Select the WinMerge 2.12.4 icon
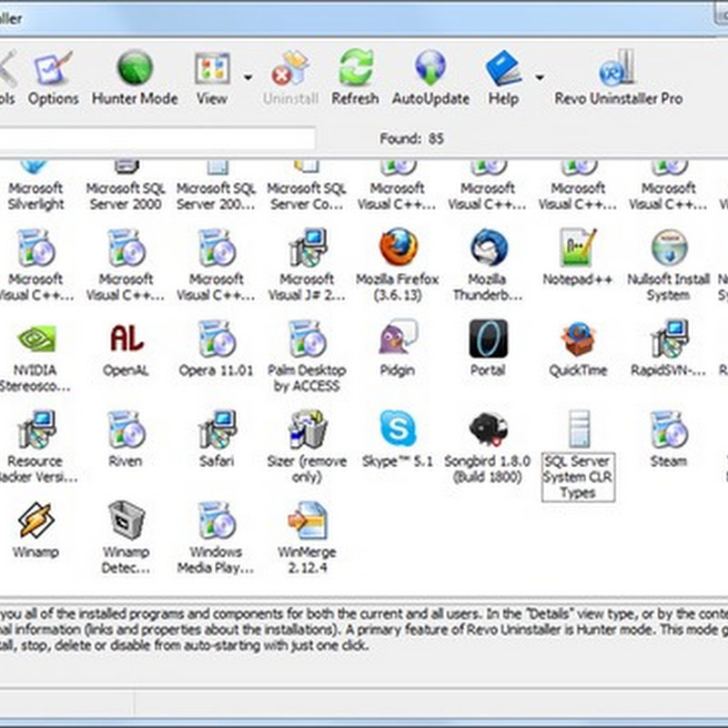The height and width of the screenshot is (728, 728). point(307,520)
